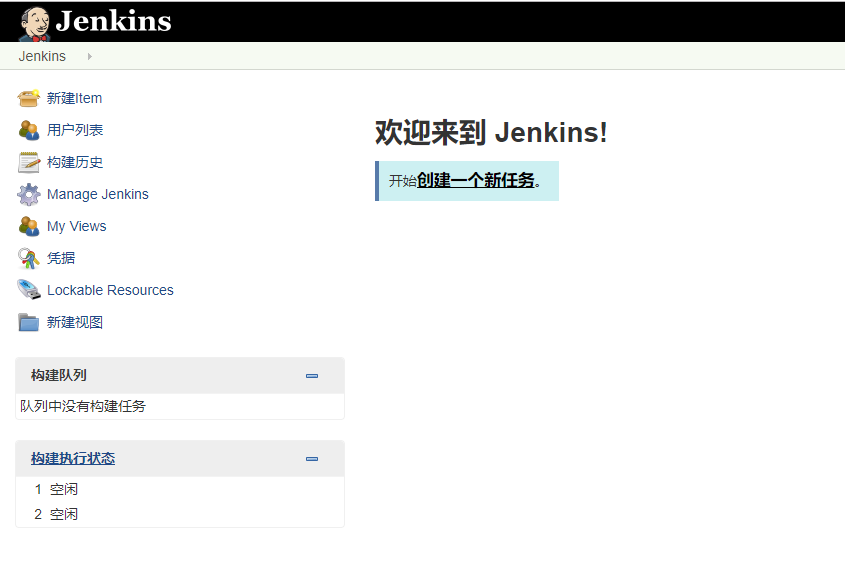The width and height of the screenshot is (845, 579).
Task: Click the 构建队列 panel title
Action: (x=59, y=375)
